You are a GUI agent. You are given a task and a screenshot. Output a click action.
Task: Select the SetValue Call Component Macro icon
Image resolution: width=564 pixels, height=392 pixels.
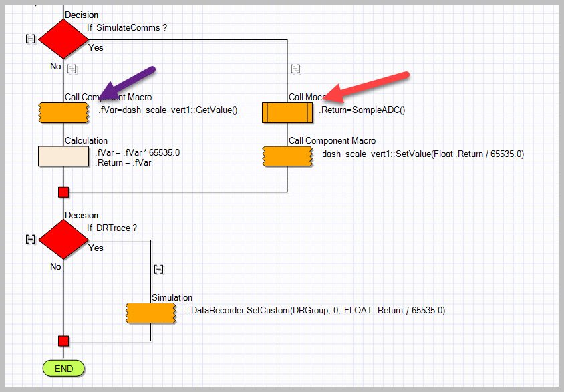(x=287, y=156)
